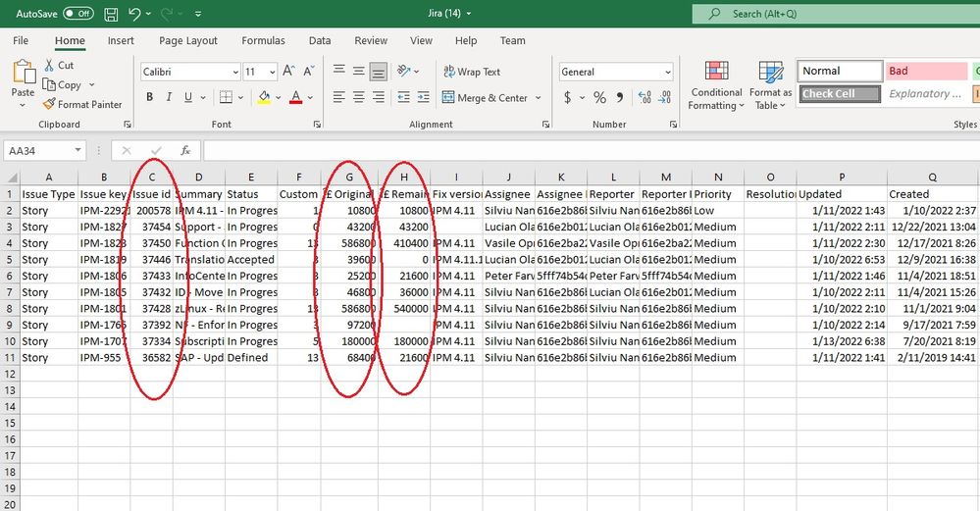Select column G header
Image resolution: width=980 pixels, height=511 pixels.
pos(349,177)
